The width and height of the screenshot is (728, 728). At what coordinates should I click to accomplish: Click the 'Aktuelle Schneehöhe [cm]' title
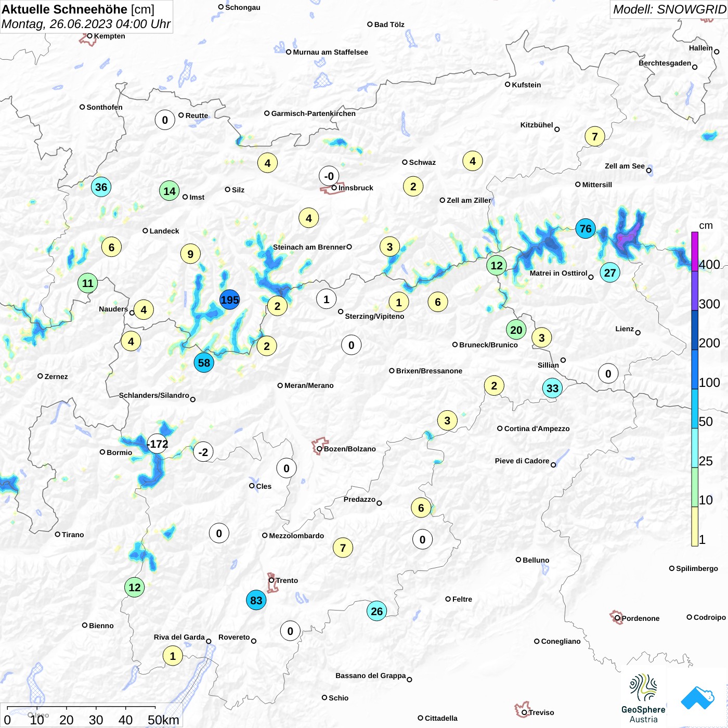tap(78, 9)
